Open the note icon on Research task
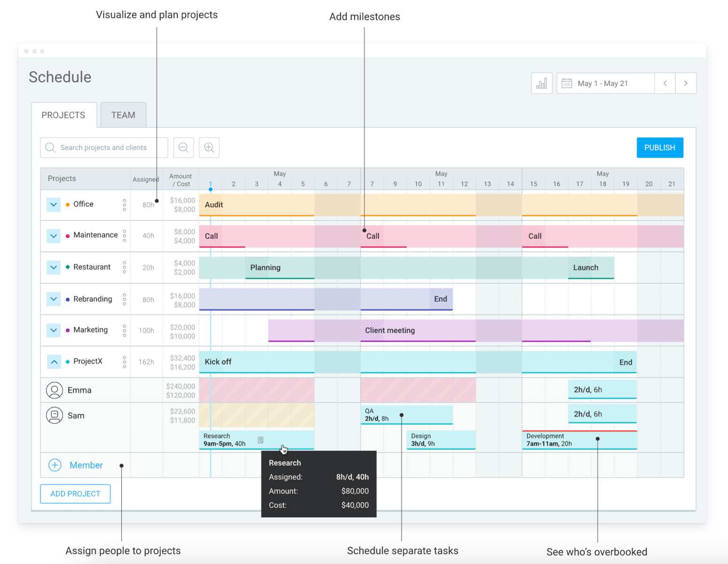This screenshot has height=564, width=728. pyautogui.click(x=260, y=440)
